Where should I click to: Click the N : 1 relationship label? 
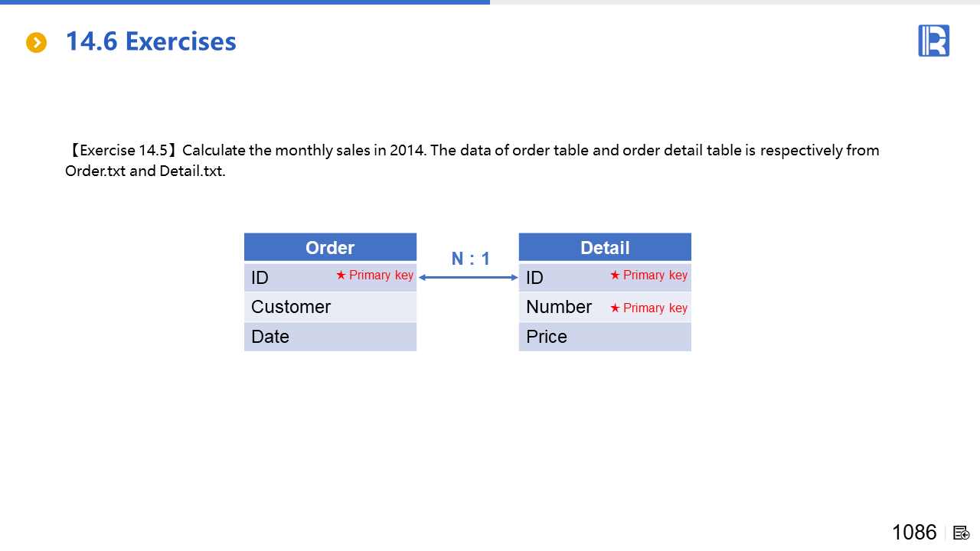[470, 259]
